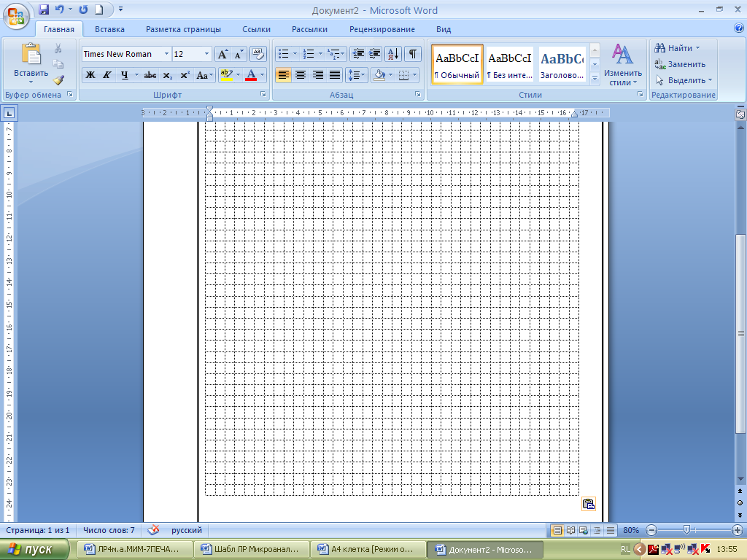Expand the styles gallery more arrow

pyautogui.click(x=595, y=77)
